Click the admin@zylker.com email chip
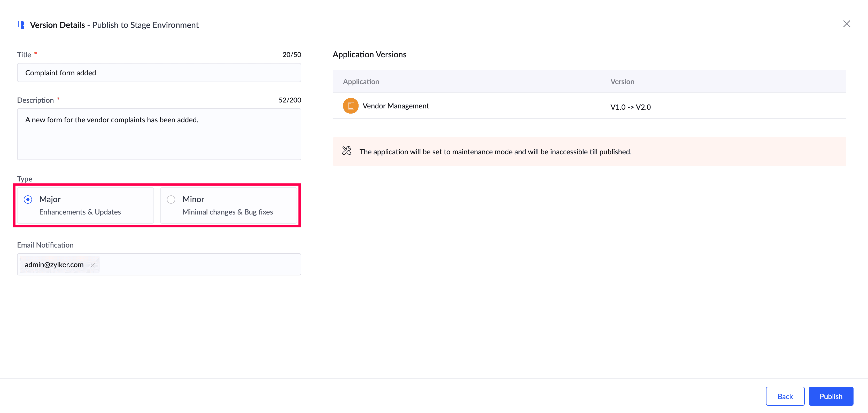This screenshot has height=413, width=868. tap(54, 265)
